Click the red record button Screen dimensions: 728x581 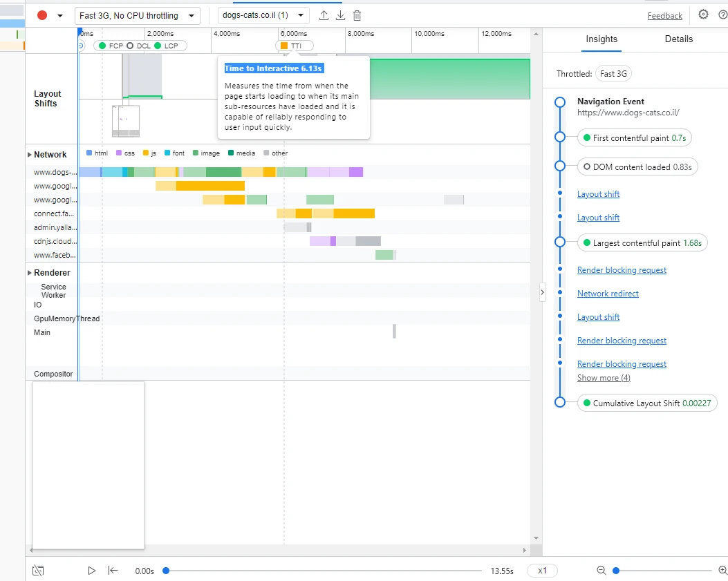click(42, 15)
